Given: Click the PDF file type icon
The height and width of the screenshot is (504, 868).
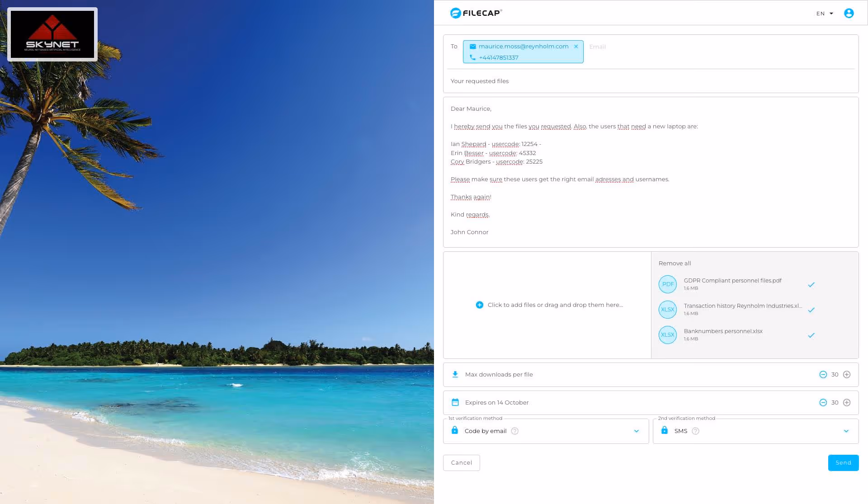Looking at the screenshot, I should tap(668, 284).
